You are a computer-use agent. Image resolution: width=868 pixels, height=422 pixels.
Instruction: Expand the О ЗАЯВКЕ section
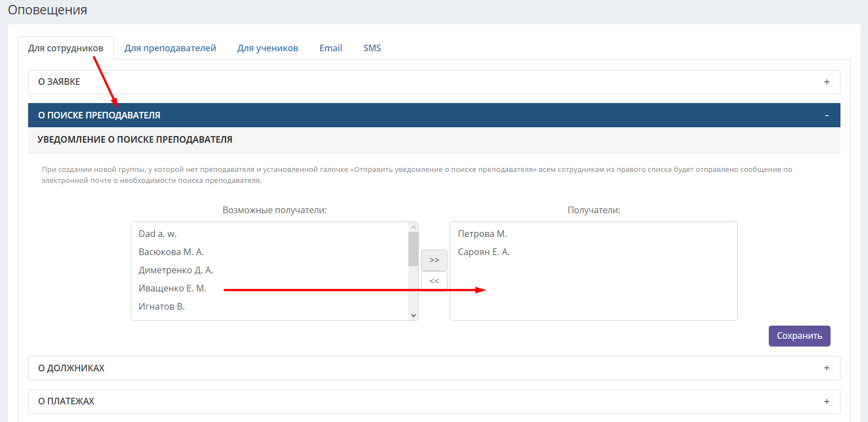pyautogui.click(x=434, y=82)
